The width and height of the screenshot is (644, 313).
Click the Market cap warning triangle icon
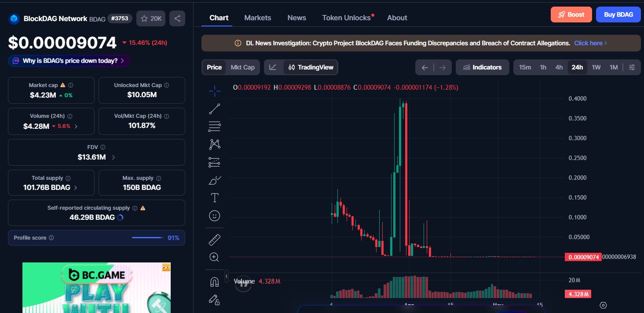pos(62,85)
